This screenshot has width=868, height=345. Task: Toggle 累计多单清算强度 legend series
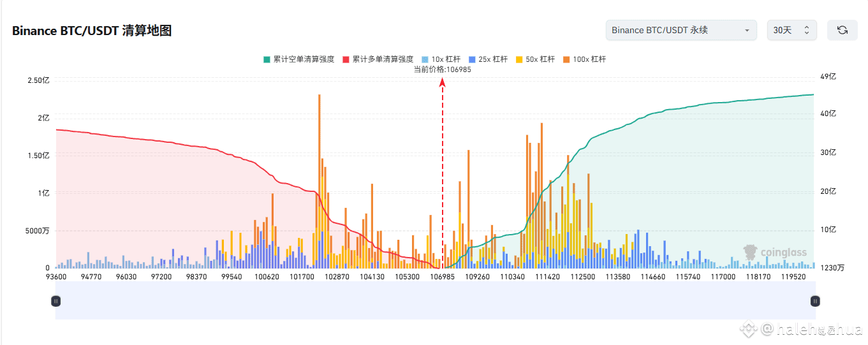click(x=378, y=59)
